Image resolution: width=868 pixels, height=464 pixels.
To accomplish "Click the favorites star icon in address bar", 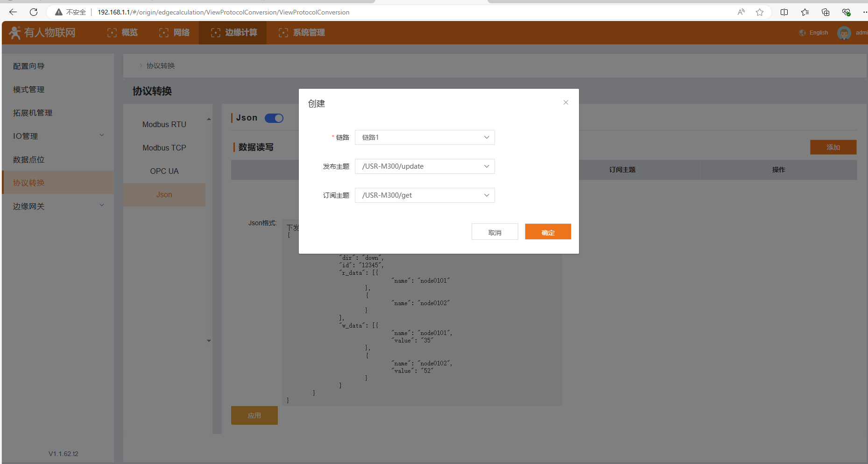I will (x=760, y=12).
